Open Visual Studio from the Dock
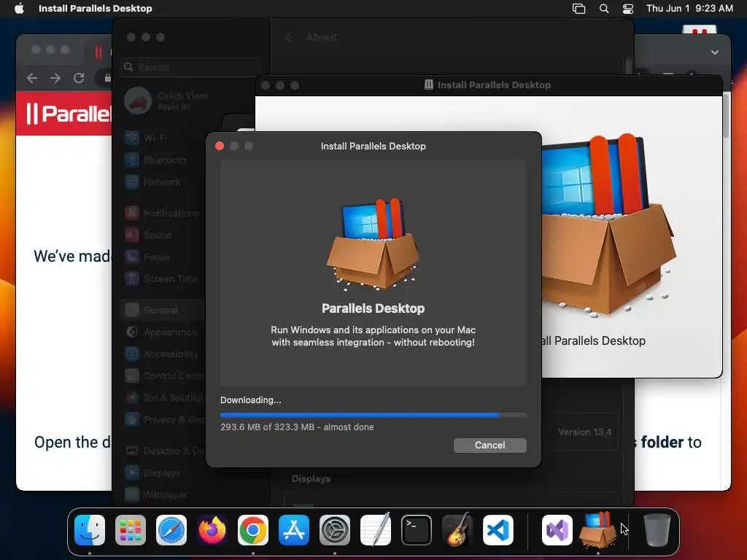The width and height of the screenshot is (747, 560). click(557, 530)
